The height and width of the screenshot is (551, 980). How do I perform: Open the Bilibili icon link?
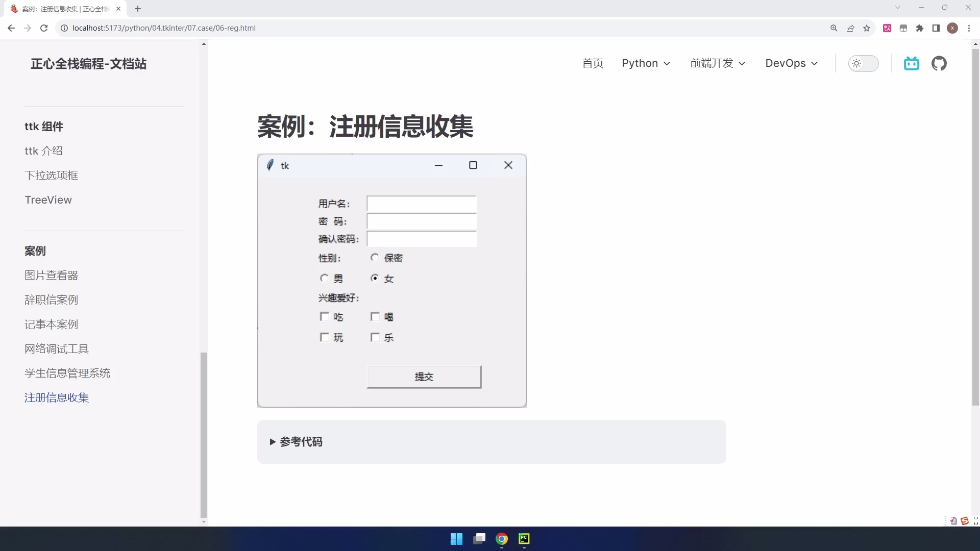click(x=911, y=63)
